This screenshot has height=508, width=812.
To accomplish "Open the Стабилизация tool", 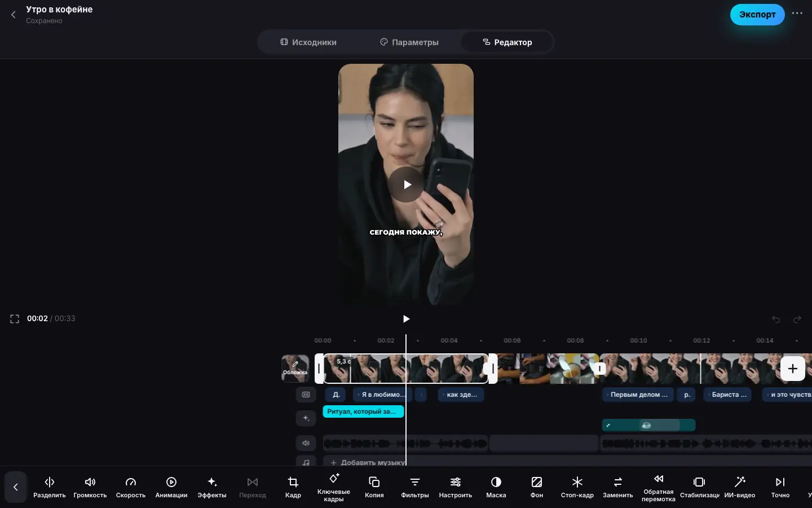I will 699,487.
